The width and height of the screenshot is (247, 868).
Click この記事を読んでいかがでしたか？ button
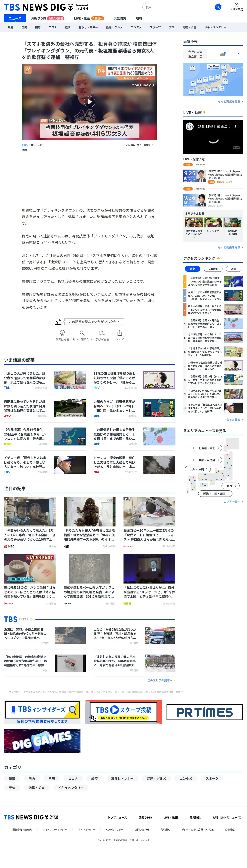tap(94, 321)
